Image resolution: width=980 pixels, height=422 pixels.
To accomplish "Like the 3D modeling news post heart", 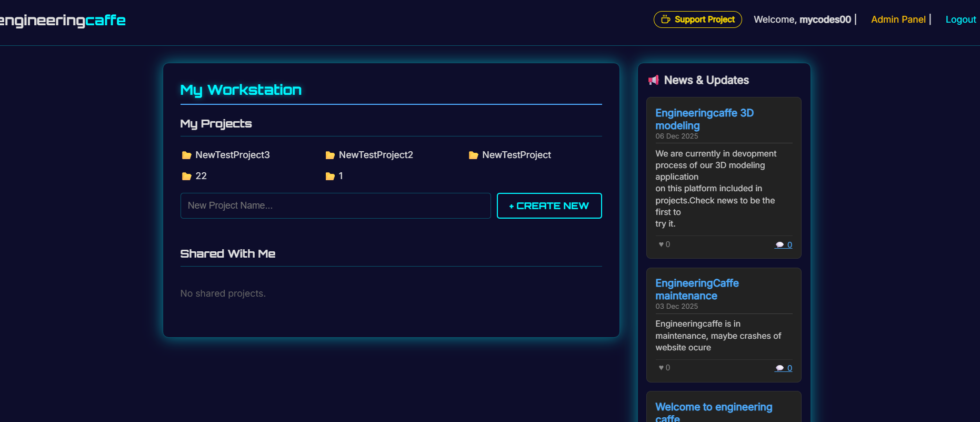I will [x=661, y=244].
